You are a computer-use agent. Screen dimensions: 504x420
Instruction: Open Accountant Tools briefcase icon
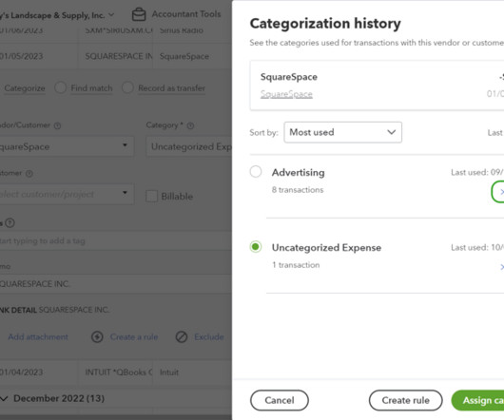coord(139,14)
